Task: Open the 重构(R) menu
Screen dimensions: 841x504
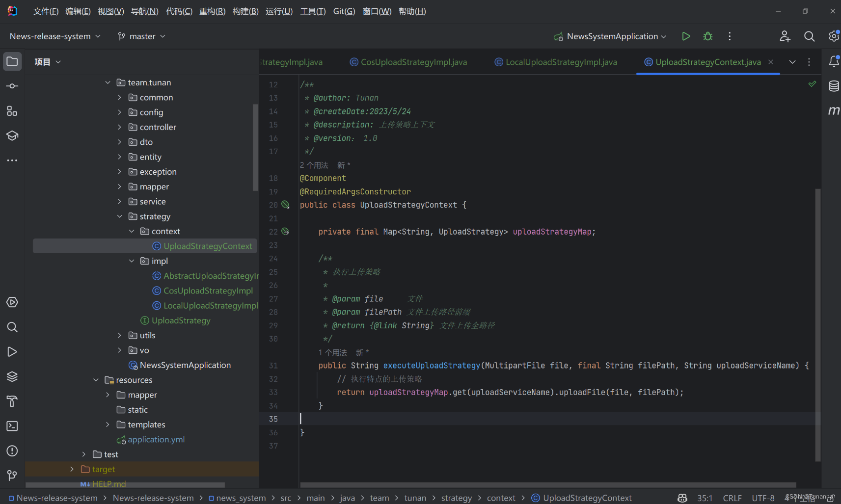Action: tap(212, 11)
